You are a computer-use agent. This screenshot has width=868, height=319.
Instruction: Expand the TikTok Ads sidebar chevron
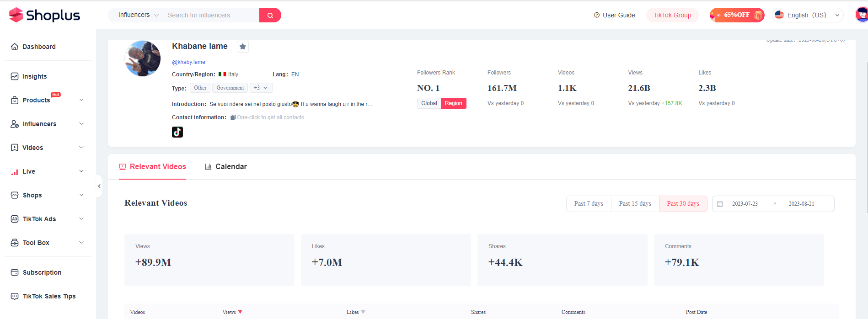[x=81, y=218]
